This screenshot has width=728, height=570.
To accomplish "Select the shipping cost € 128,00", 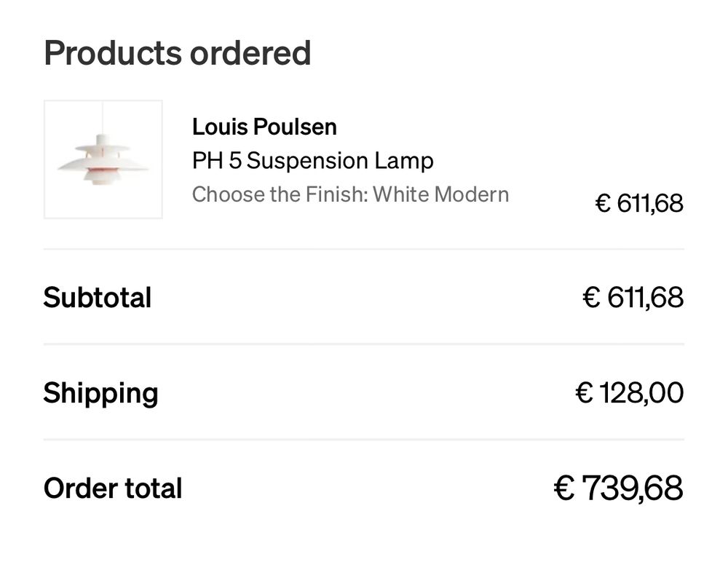I will [629, 393].
